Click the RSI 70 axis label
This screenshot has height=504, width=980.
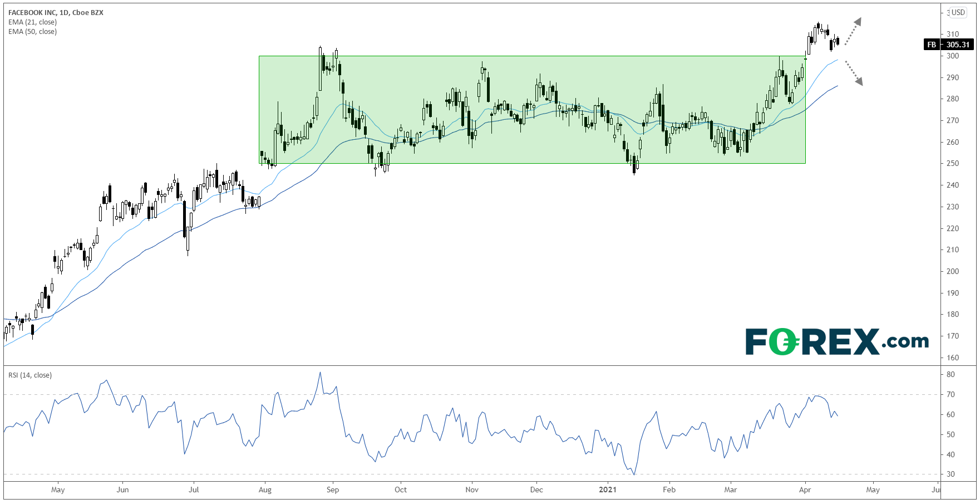(951, 394)
